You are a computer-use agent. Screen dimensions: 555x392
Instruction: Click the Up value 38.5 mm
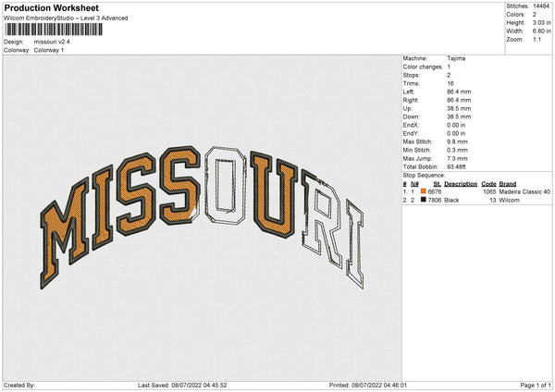tap(459, 108)
